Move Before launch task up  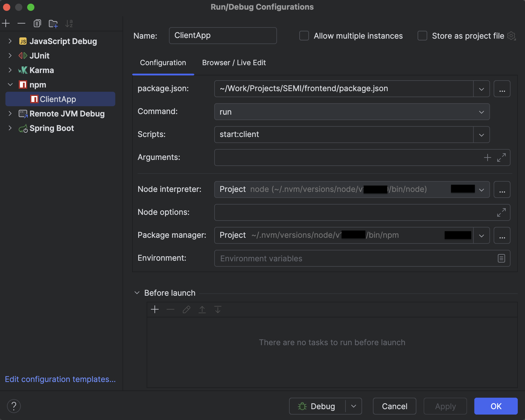click(x=202, y=310)
